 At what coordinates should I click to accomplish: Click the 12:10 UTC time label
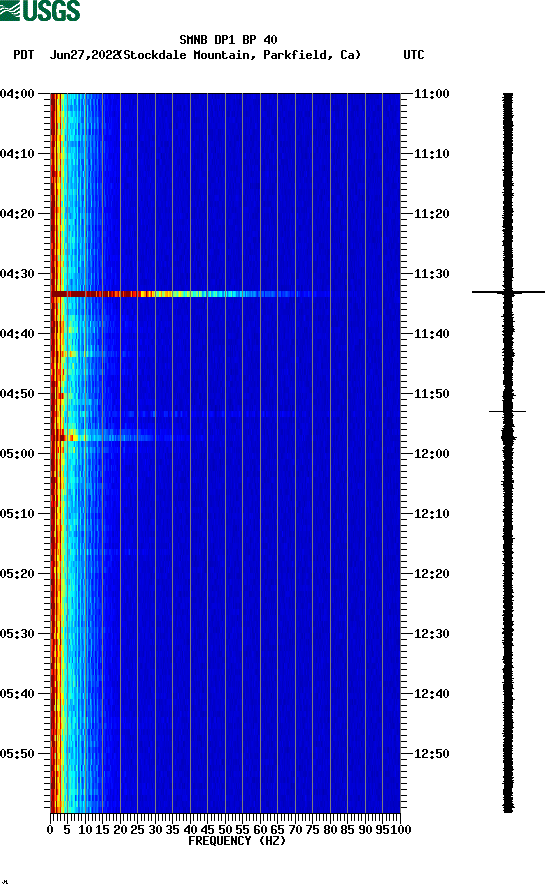point(432,514)
